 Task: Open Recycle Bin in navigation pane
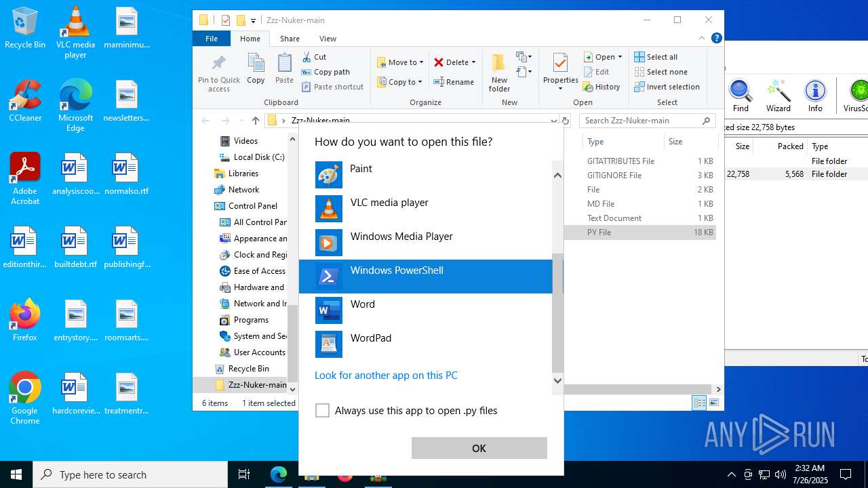pyautogui.click(x=248, y=369)
